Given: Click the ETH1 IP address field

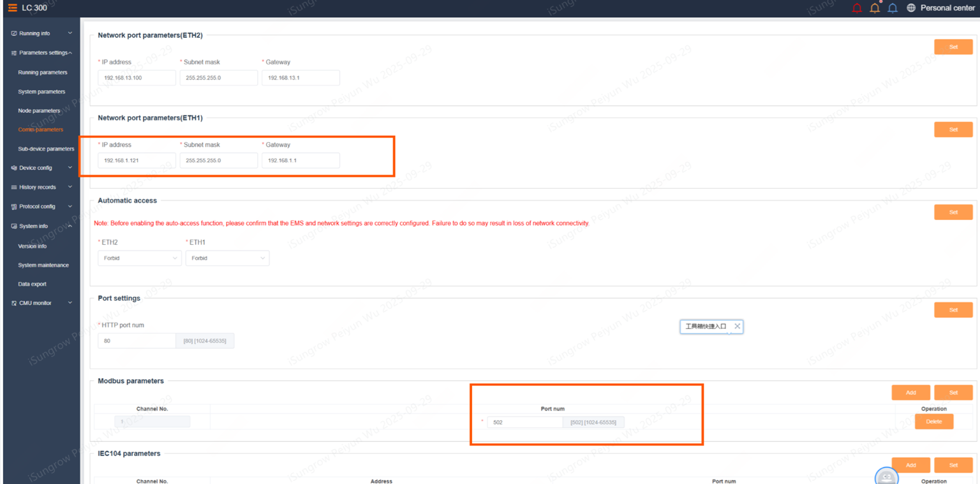Looking at the screenshot, I should coord(137,161).
